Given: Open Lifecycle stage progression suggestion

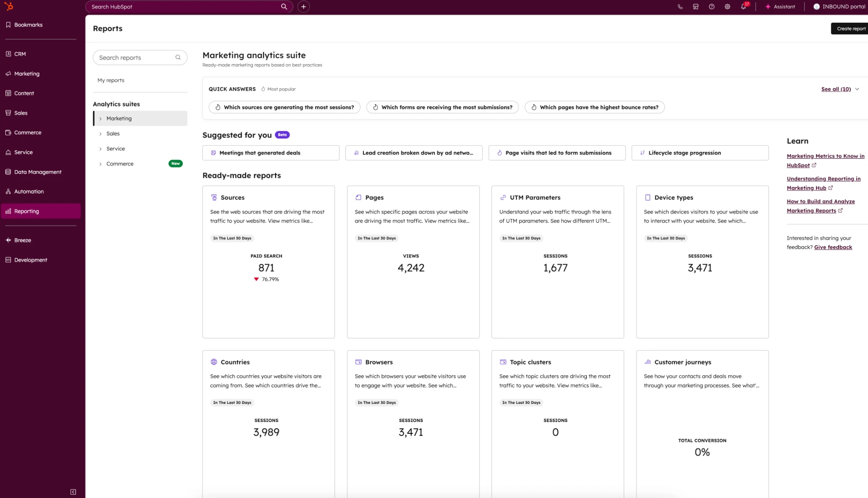Looking at the screenshot, I should pos(700,153).
